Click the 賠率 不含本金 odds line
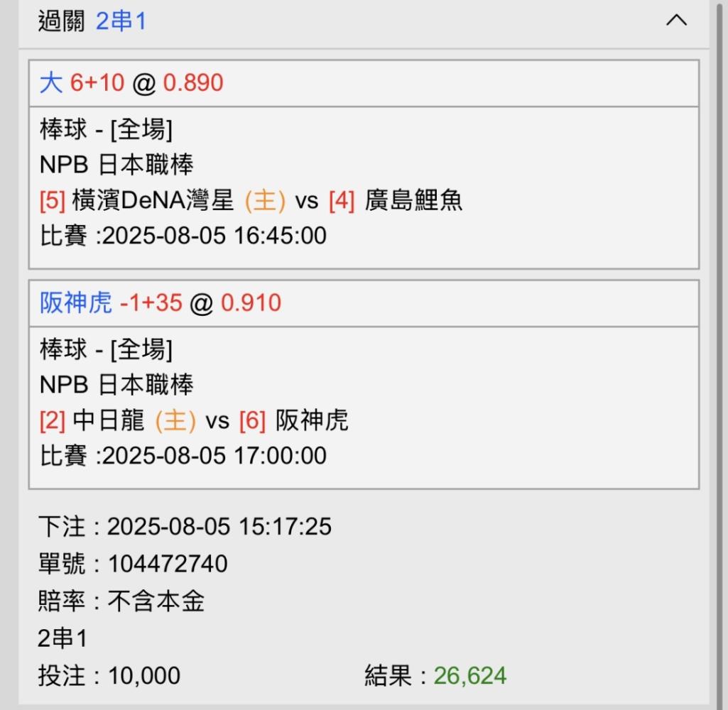 (x=121, y=601)
